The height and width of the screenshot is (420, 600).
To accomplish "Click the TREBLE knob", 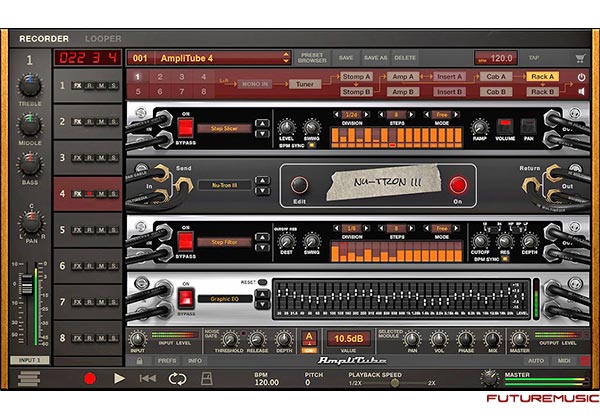I will point(30,86).
